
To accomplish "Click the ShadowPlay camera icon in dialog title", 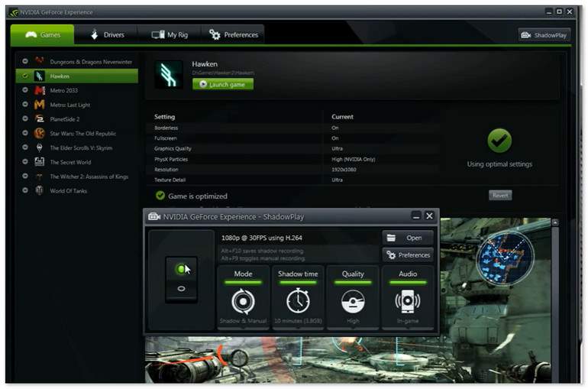I will pos(154,217).
